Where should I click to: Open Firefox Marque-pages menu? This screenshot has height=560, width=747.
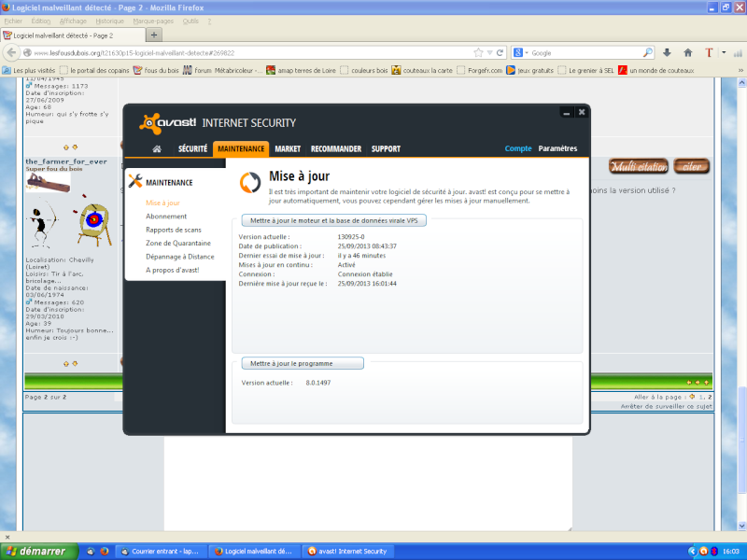[153, 21]
